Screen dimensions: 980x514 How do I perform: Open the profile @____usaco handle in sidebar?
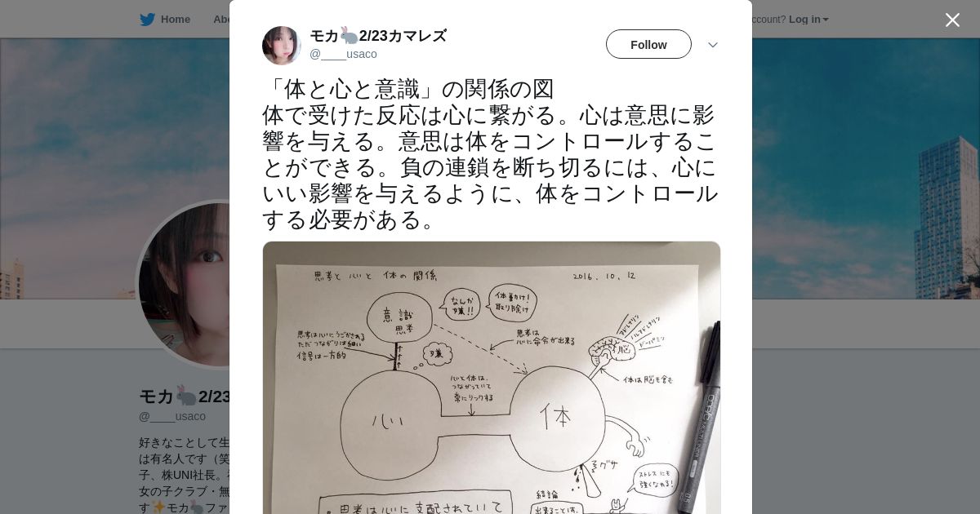[172, 416]
